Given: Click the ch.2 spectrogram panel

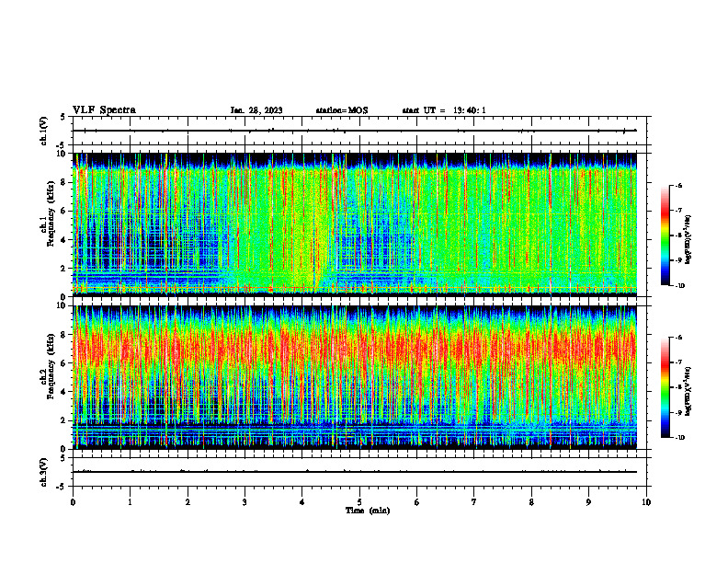Looking at the screenshot, I should 355,377.
